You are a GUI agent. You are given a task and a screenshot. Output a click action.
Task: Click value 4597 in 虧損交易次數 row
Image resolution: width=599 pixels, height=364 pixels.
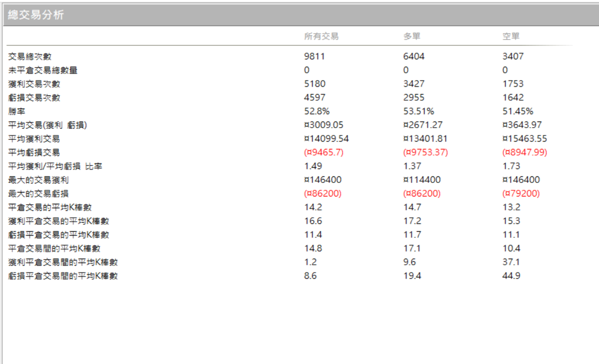pyautogui.click(x=315, y=98)
